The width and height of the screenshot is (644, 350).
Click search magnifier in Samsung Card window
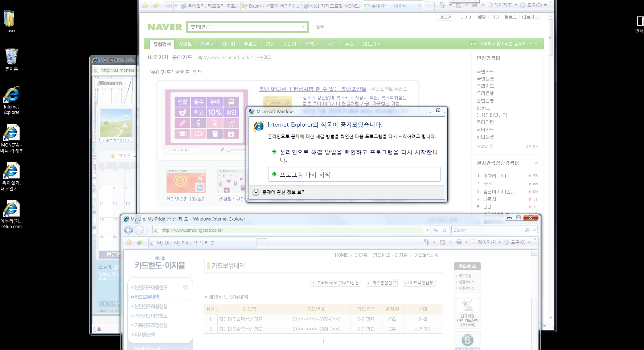[527, 230]
